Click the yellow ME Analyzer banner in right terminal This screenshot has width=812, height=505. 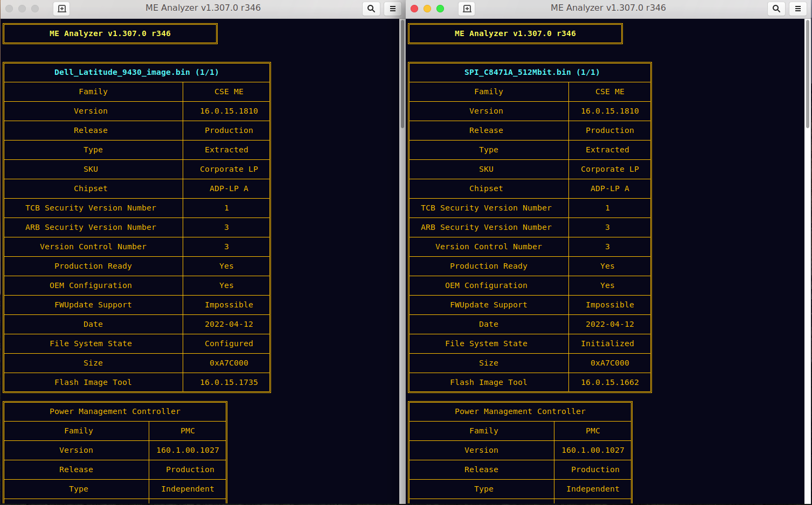515,33
